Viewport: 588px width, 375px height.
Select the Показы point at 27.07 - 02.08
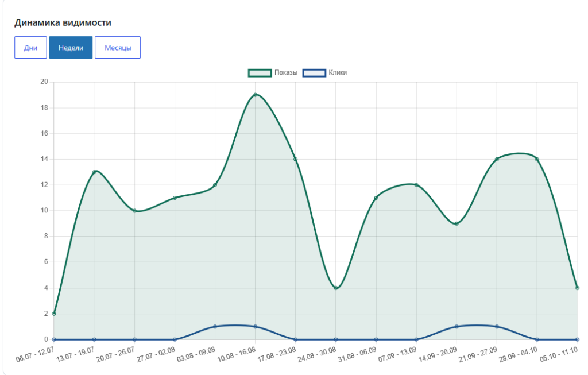(x=175, y=198)
